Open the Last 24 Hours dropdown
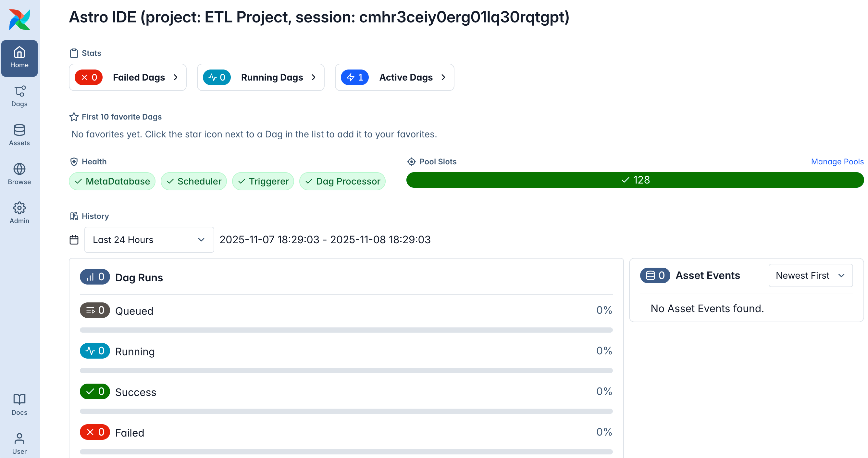Screen dimensions: 868x458 149,240
